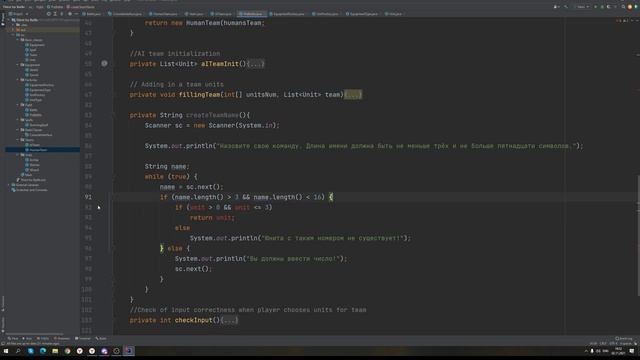The height and width of the screenshot is (360, 640).
Task: Hide the Project panel with minus icon
Action: 76,14
